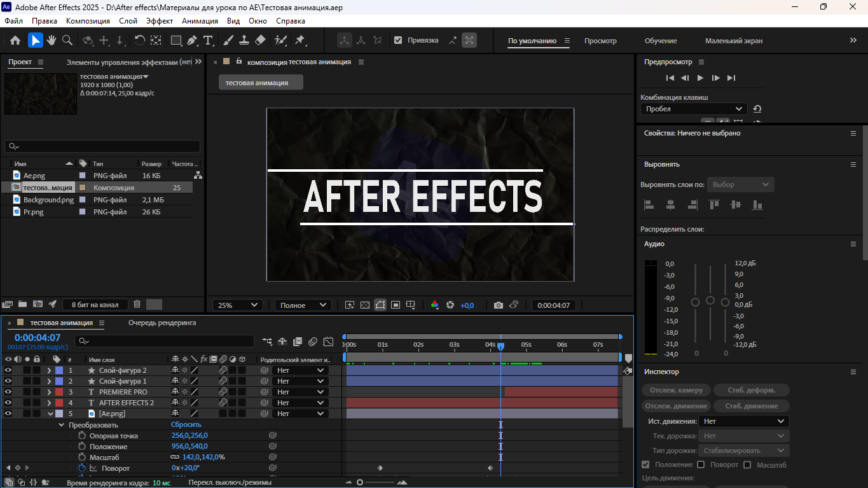Expand the Слой-фигура 2 layer properties
This screenshot has height=488, width=868.
(50, 370)
